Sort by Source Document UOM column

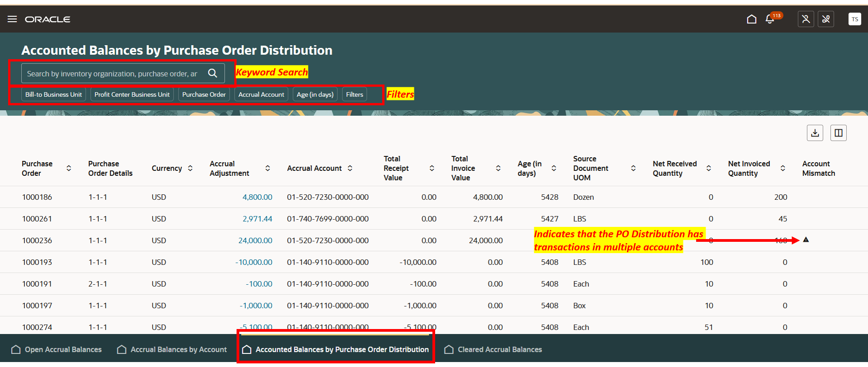pos(634,168)
